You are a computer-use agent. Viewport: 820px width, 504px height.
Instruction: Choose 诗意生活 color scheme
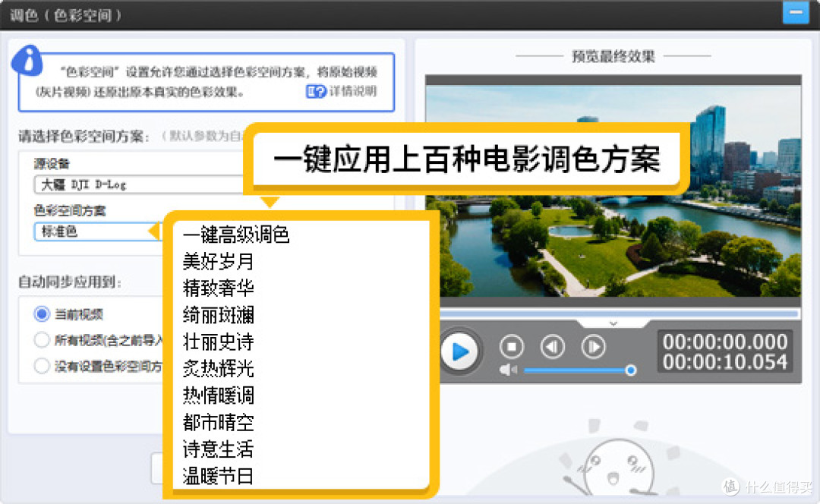click(218, 449)
